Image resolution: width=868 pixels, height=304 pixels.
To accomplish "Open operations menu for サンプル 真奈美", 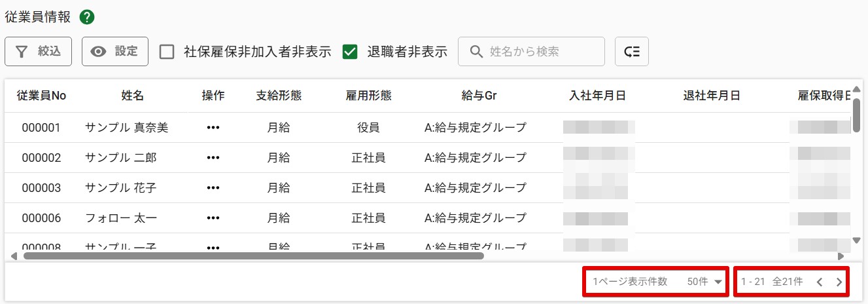I will 213,128.
